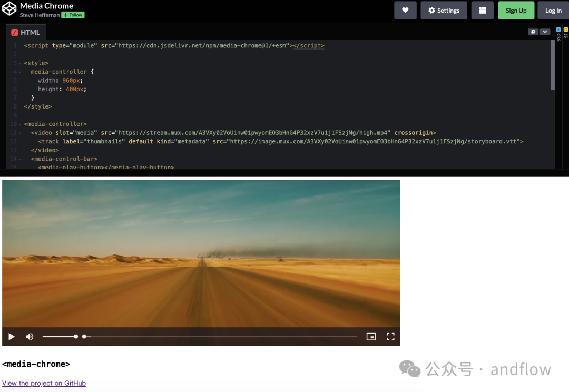Viewport: 569px width, 392px height.
Task: Click the Log In button
Action: (553, 10)
